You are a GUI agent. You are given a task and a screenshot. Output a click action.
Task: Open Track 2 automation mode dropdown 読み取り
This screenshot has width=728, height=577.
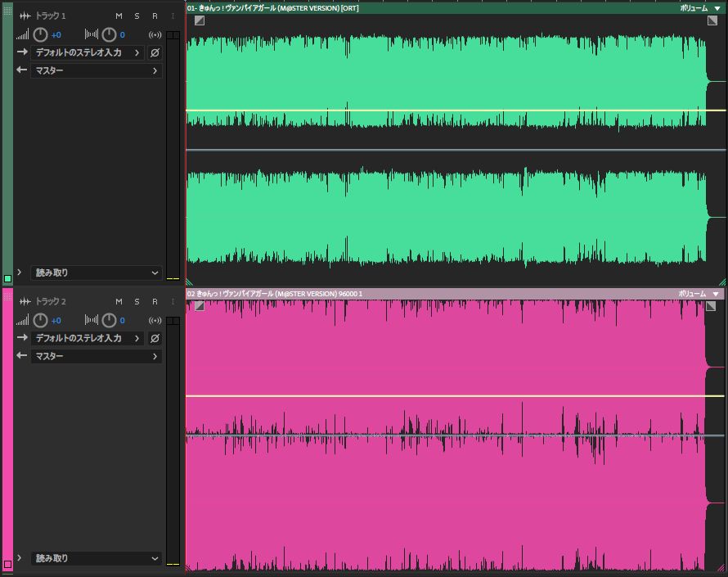pos(97,558)
